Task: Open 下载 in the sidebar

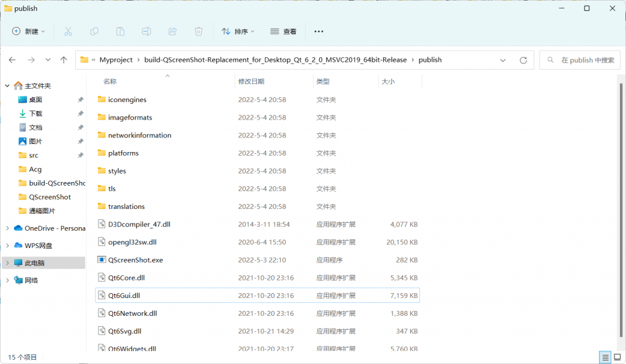Action: [35, 114]
